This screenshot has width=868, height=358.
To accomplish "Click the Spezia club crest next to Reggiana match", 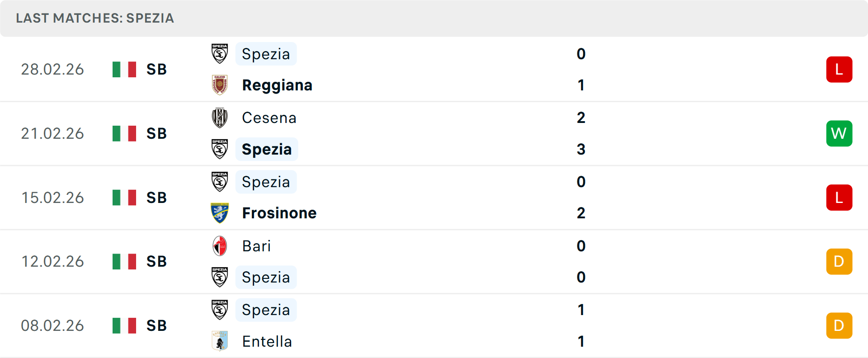I will [220, 54].
